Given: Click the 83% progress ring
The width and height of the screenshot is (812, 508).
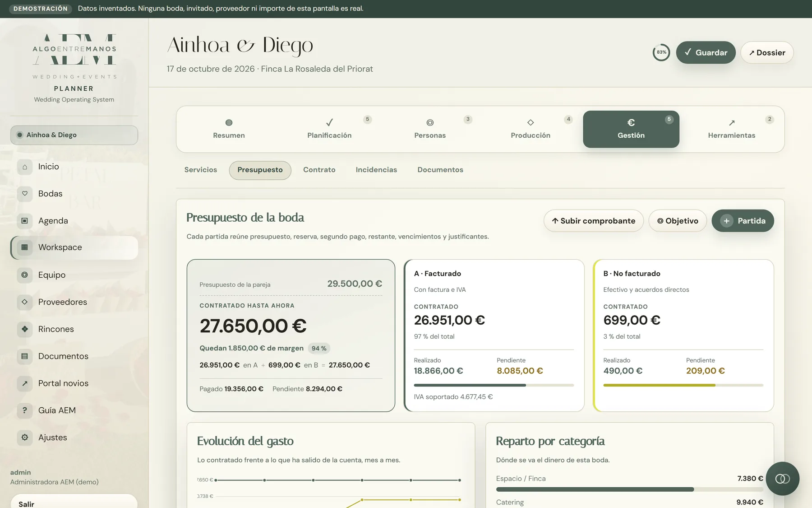Looking at the screenshot, I should [x=661, y=52].
